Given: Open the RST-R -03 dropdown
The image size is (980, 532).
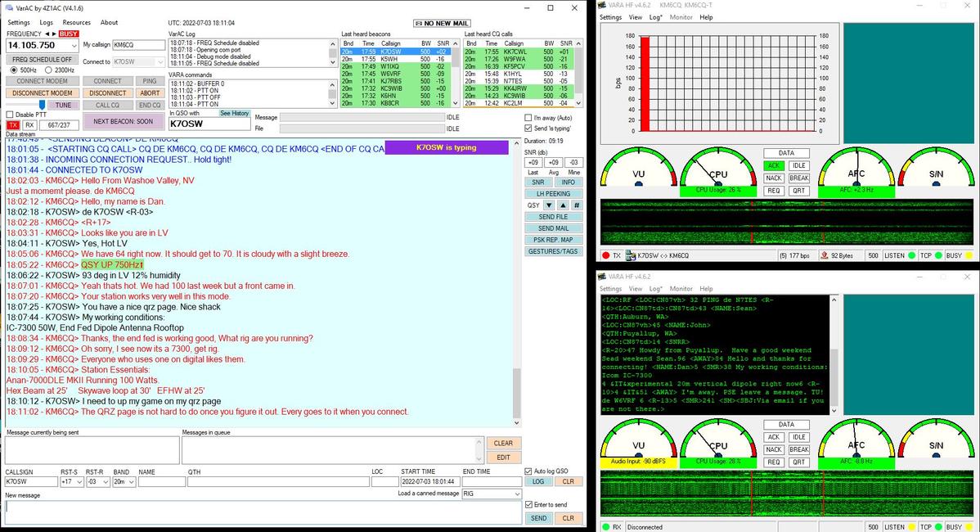Looking at the screenshot, I should (105, 482).
